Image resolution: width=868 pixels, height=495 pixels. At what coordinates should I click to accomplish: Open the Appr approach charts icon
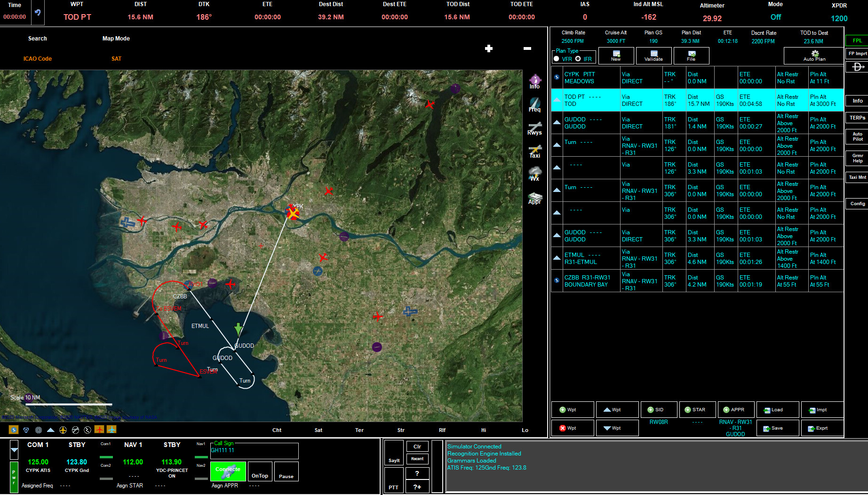click(x=534, y=198)
